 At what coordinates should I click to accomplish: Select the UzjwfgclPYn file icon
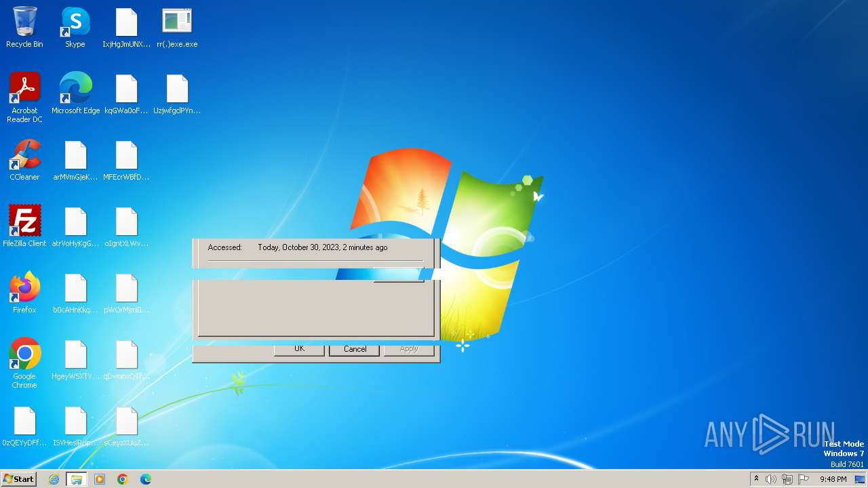[177, 95]
